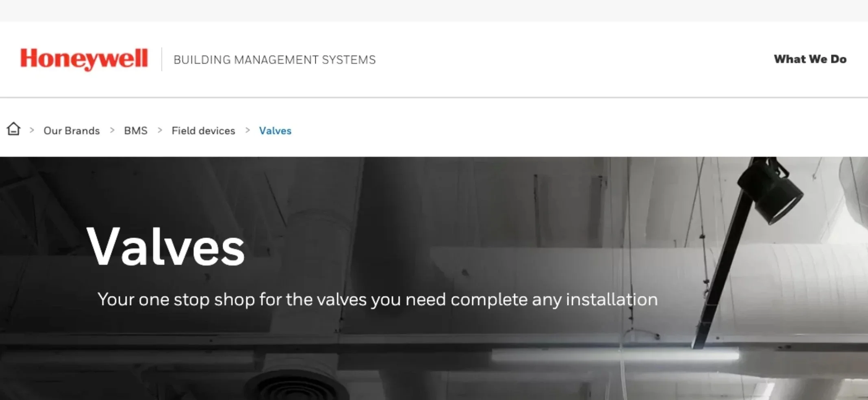Open the Field devices breadcrumb link
The width and height of the screenshot is (868, 400).
[203, 131]
